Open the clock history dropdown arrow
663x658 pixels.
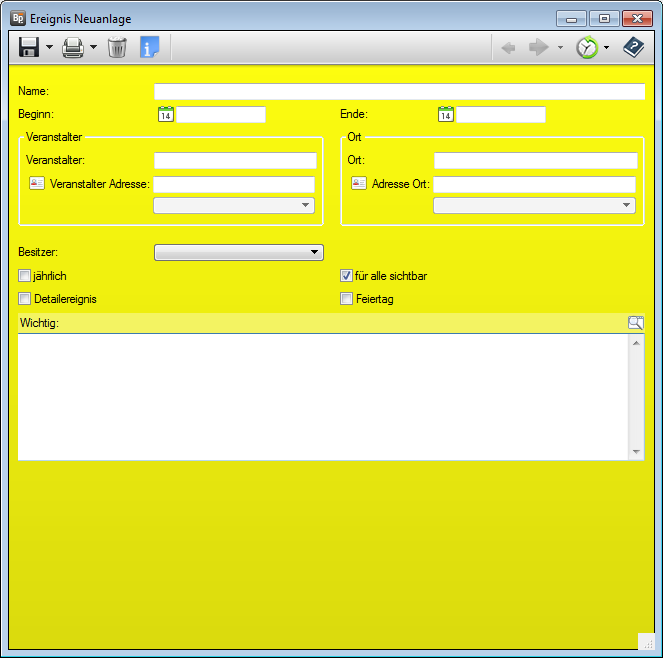pos(606,48)
